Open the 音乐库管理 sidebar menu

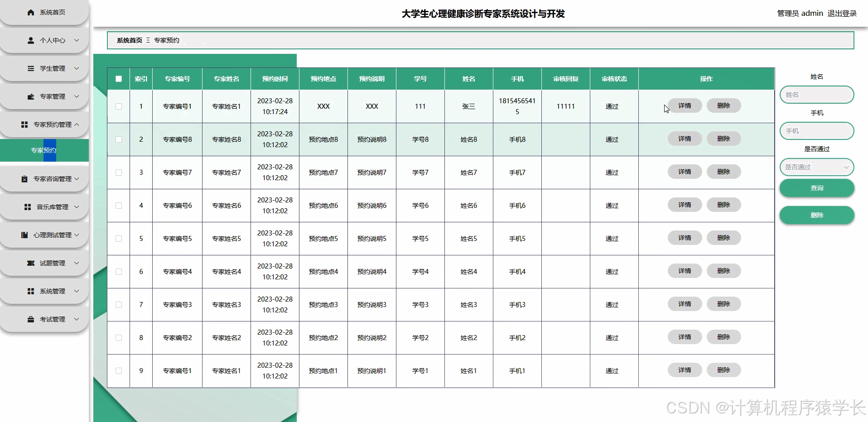44,207
